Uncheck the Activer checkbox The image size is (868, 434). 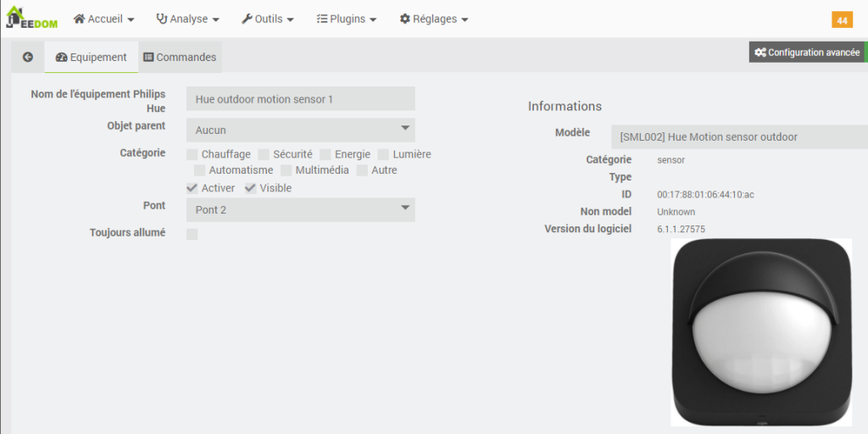192,188
